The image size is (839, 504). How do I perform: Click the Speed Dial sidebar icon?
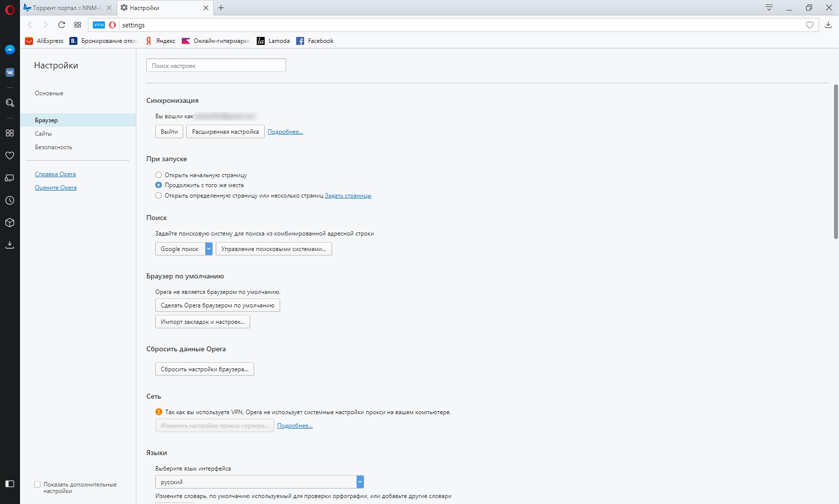(9, 133)
